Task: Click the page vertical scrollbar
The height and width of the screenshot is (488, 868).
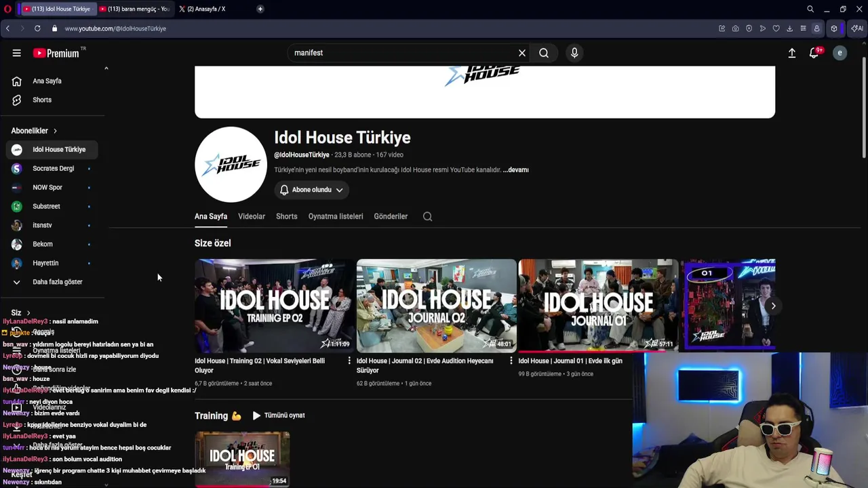Action: (864, 108)
